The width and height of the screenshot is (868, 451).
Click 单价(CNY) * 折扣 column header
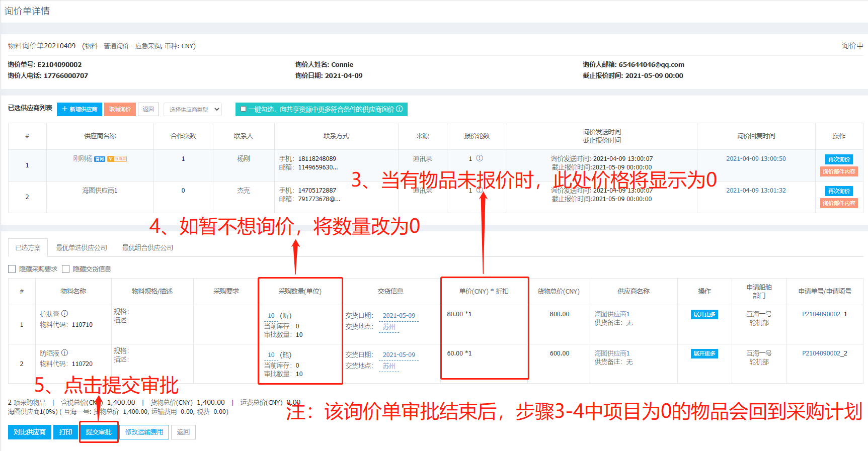pyautogui.click(x=484, y=291)
